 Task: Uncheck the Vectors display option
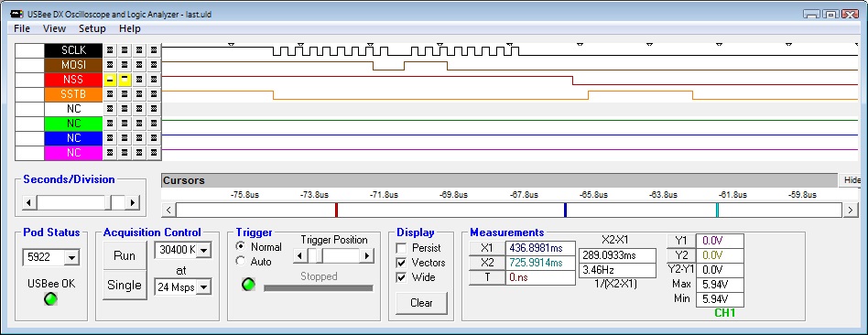pos(401,263)
